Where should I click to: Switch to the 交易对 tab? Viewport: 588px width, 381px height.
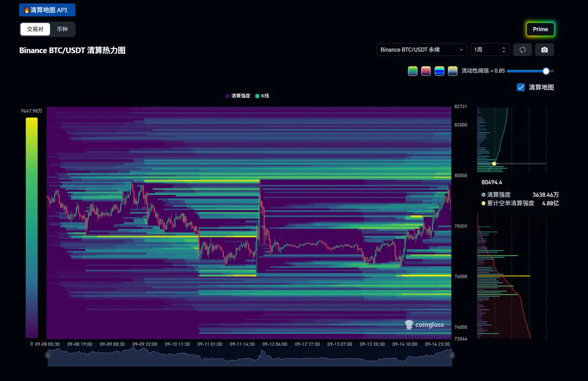click(35, 29)
